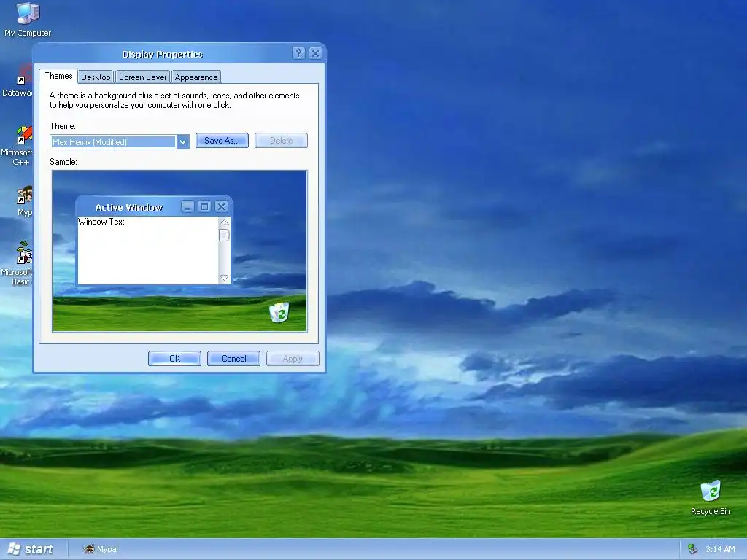The width and height of the screenshot is (747, 560).
Task: Open the Microsoft C++ desktop shortcut
Action: coord(18,146)
